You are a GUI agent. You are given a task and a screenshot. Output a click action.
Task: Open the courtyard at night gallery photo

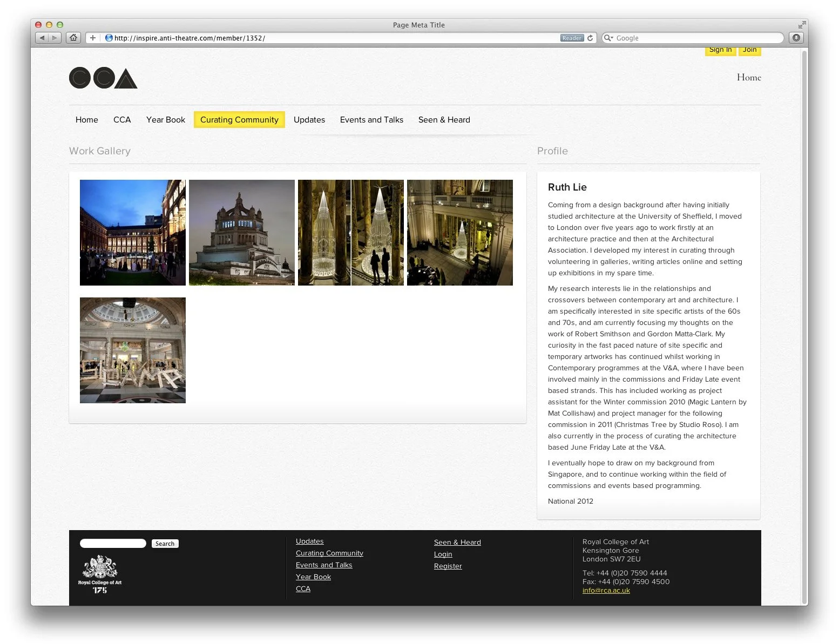coord(133,233)
